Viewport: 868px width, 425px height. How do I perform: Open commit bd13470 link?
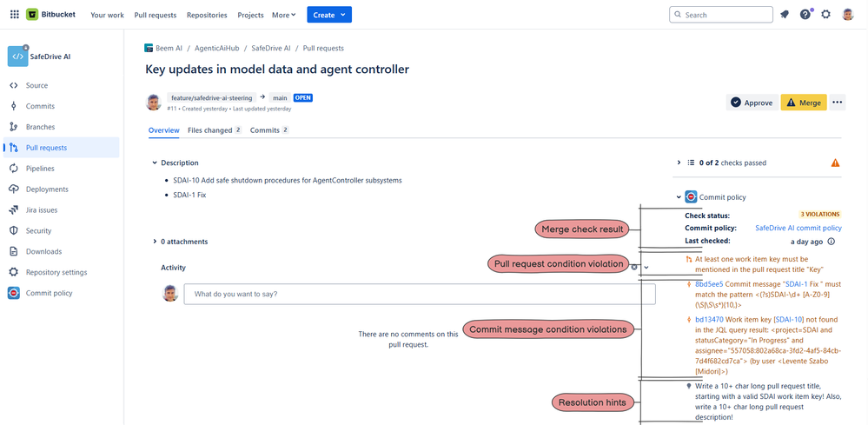(x=709, y=319)
